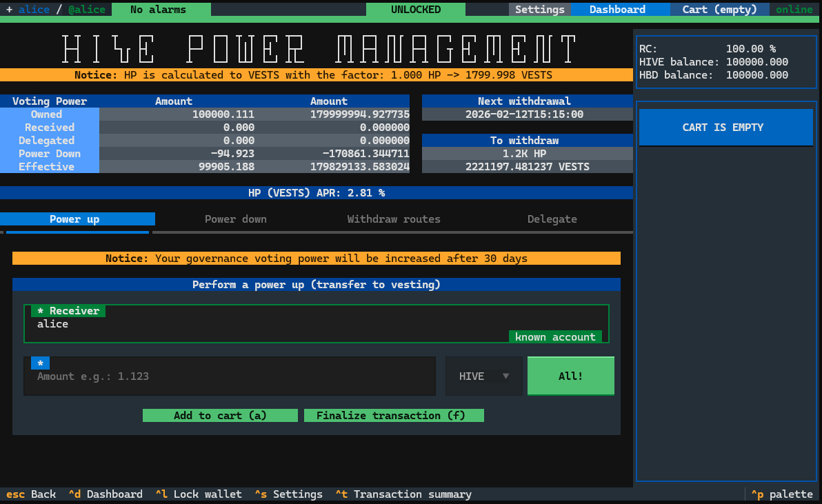Screen dimensions: 822x504
Task: Click the UNLOCKED status indicator
Action: coord(416,10)
